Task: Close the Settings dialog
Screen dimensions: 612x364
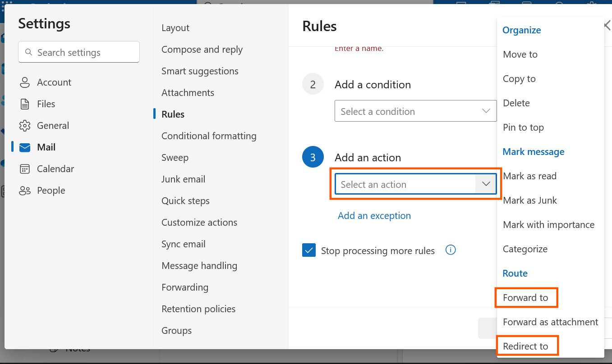Action: click(607, 26)
